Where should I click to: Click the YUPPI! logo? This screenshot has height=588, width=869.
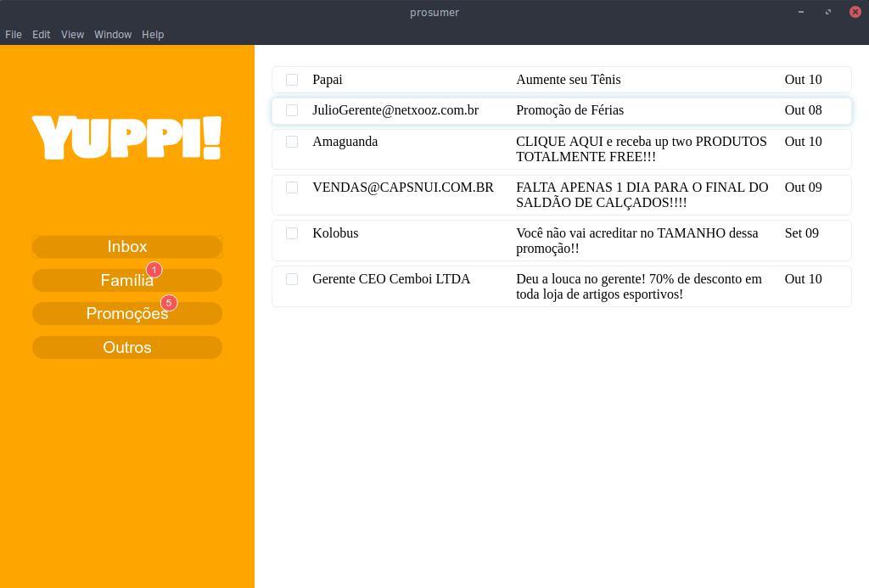point(127,137)
